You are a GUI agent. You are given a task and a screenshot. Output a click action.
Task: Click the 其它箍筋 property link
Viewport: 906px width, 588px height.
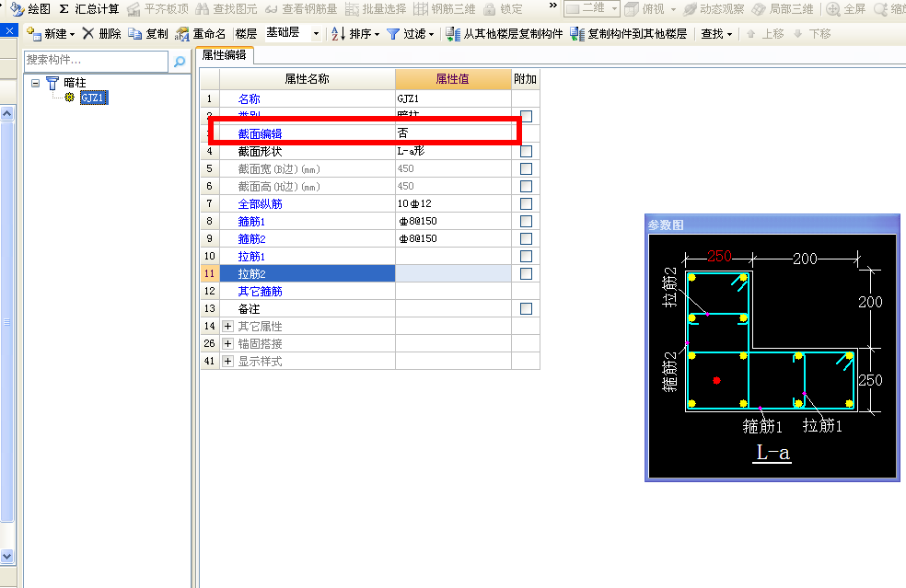click(260, 292)
